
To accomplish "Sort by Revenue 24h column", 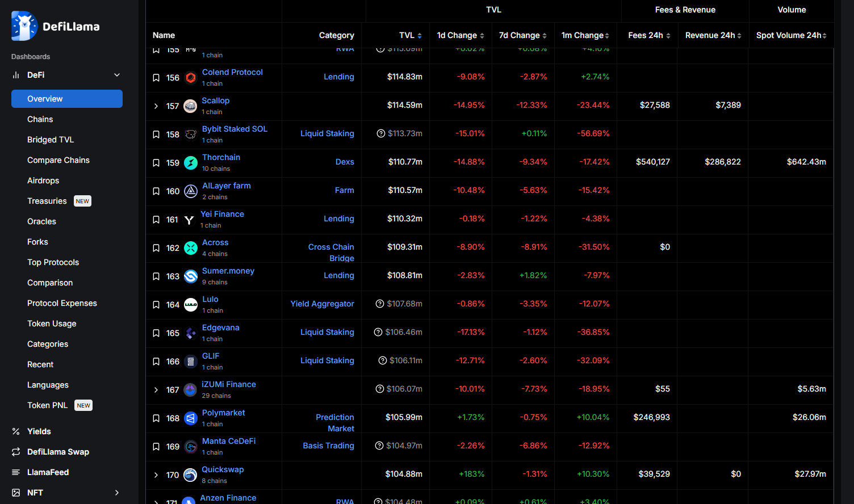I will point(713,35).
